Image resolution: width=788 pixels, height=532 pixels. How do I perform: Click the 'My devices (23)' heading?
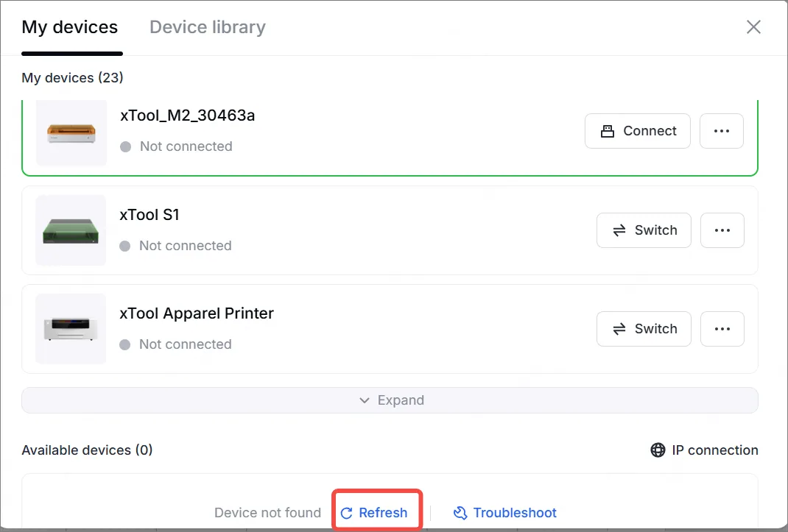pyautogui.click(x=72, y=78)
